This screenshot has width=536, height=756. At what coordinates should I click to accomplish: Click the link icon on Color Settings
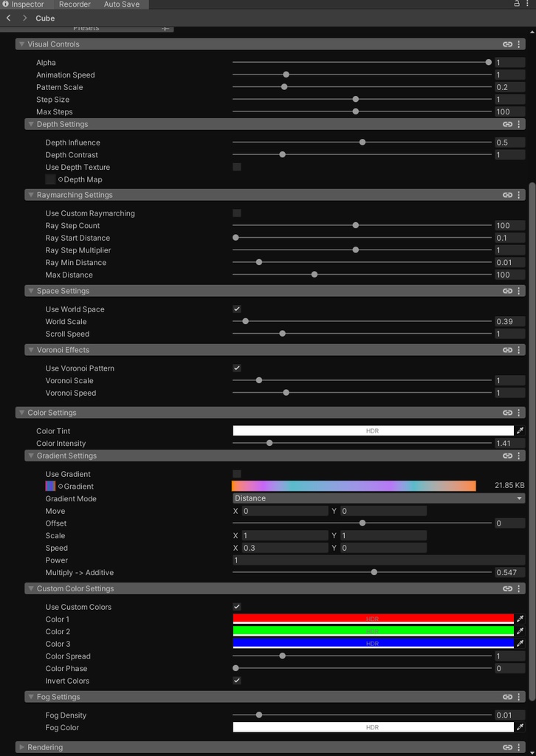pyautogui.click(x=507, y=412)
